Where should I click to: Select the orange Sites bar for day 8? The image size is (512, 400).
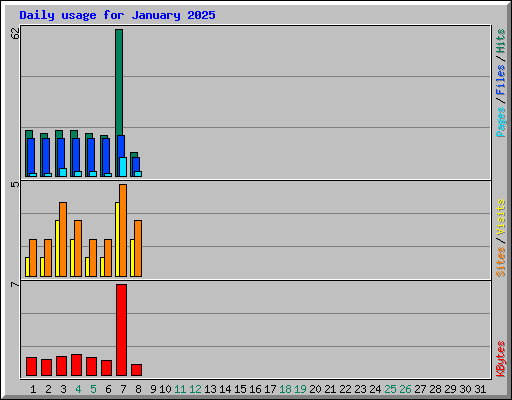[x=138, y=248]
